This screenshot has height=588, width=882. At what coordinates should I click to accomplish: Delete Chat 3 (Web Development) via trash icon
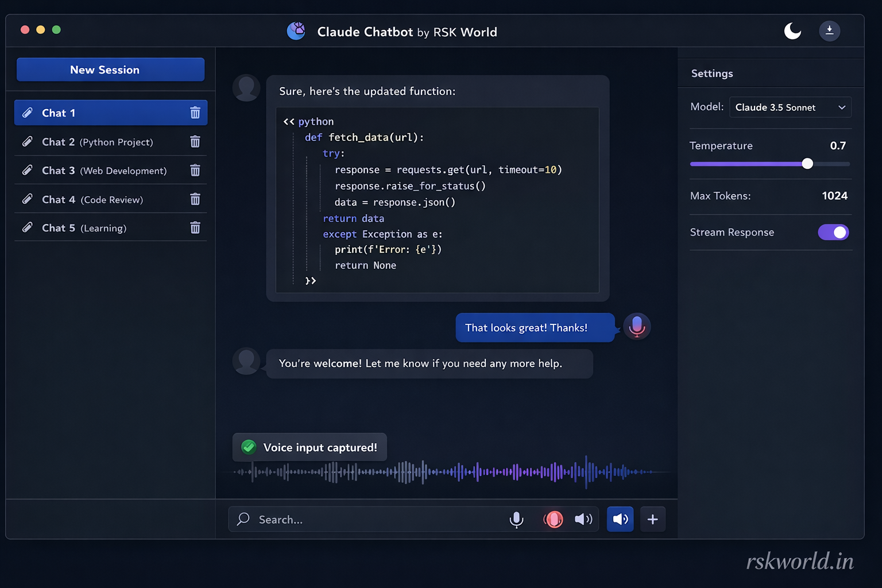pos(195,170)
